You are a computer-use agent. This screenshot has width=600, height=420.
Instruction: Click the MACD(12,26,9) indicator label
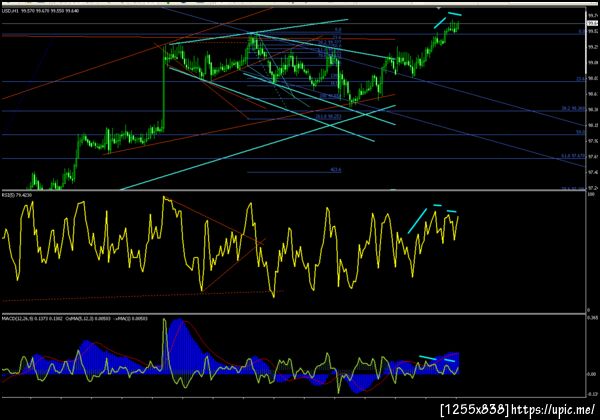(75, 319)
